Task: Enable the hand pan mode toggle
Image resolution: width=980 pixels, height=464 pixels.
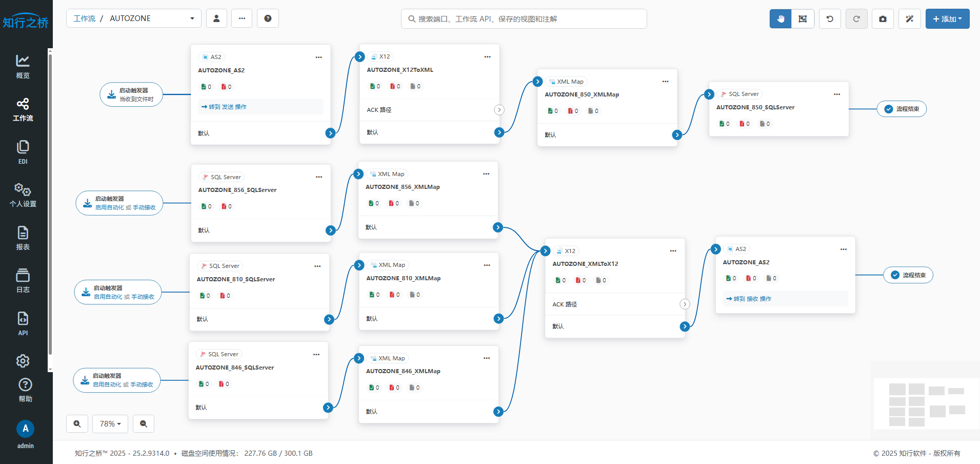Action: click(781, 19)
